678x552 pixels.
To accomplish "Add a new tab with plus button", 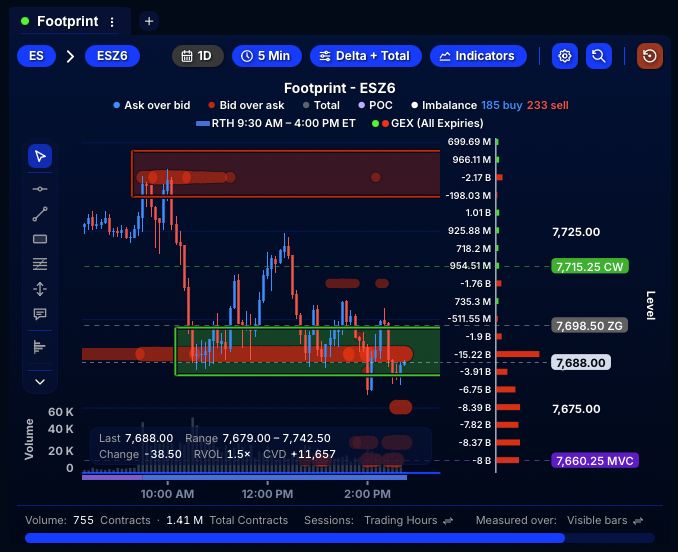I will 149,21.
